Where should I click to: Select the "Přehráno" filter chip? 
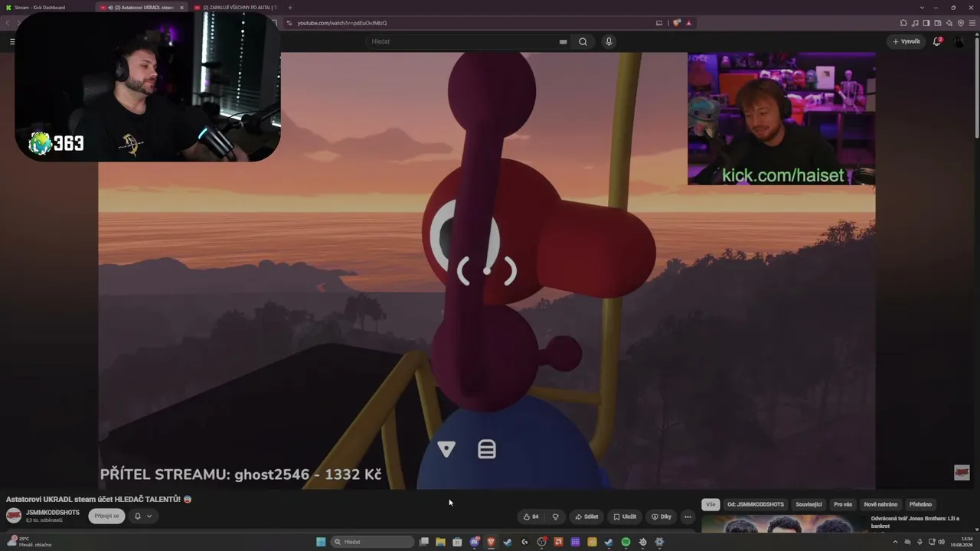pos(920,504)
